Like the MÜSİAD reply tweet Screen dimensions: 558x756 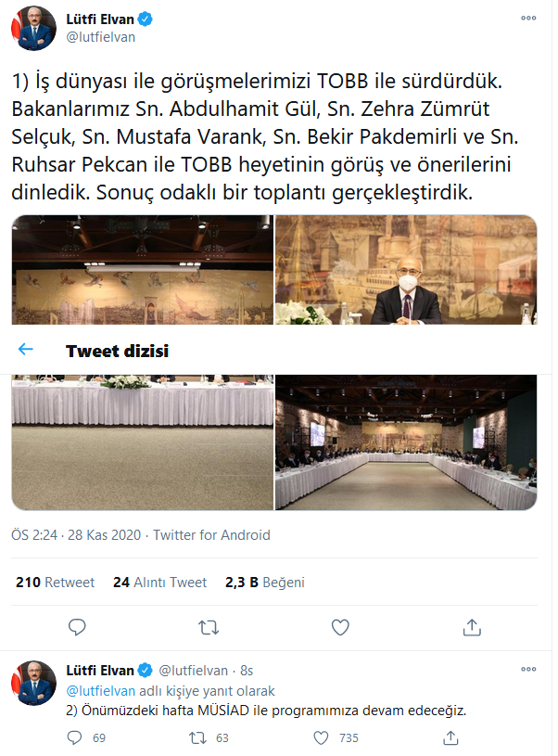click(323, 738)
